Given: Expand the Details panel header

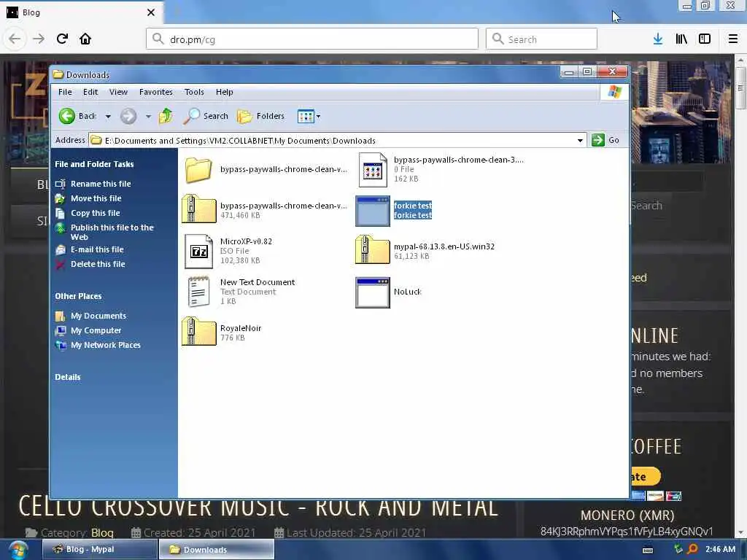Looking at the screenshot, I should pyautogui.click(x=68, y=377).
